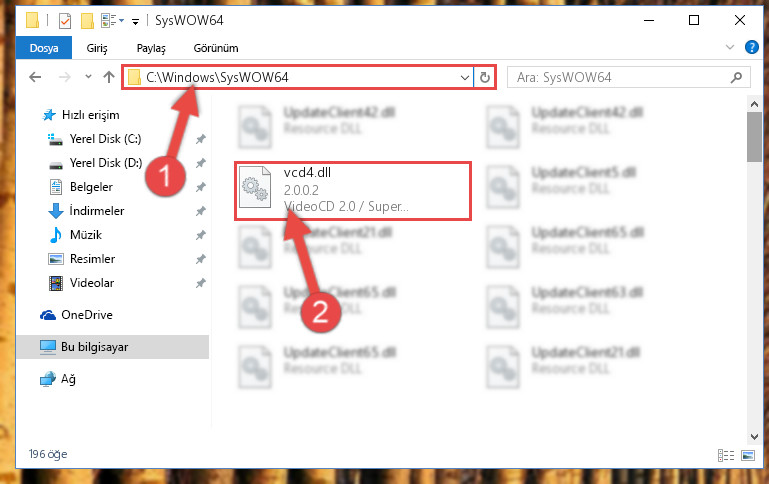Click the Up one level arrow

click(x=109, y=77)
